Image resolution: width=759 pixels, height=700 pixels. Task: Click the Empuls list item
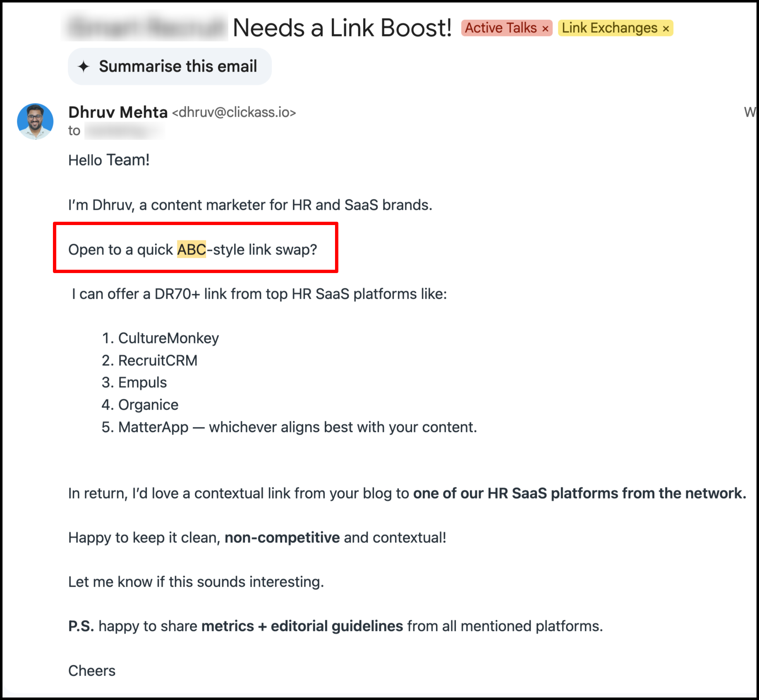pos(142,382)
